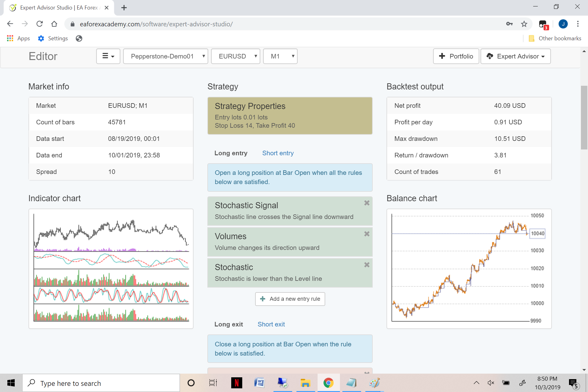588x392 pixels.
Task: Open the M1 timeframe dropdown
Action: [x=280, y=56]
